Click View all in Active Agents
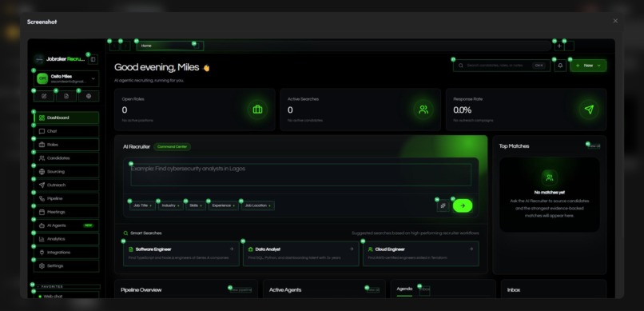Image resolution: width=644 pixels, height=311 pixels. tap(373, 290)
